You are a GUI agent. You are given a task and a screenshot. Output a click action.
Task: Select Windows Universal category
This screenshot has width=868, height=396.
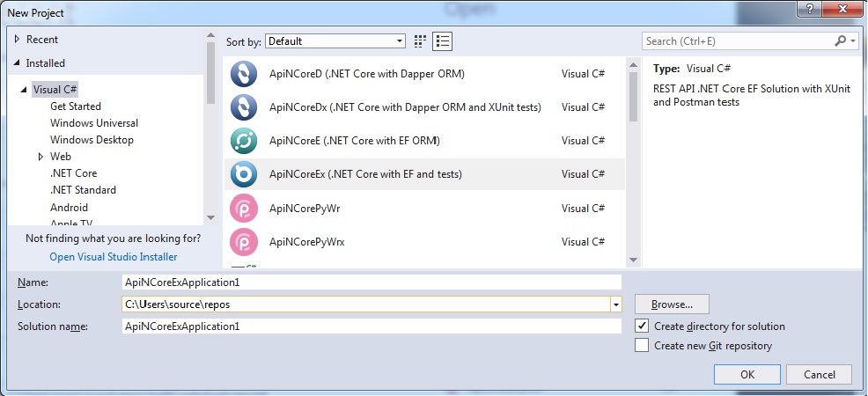tap(94, 123)
